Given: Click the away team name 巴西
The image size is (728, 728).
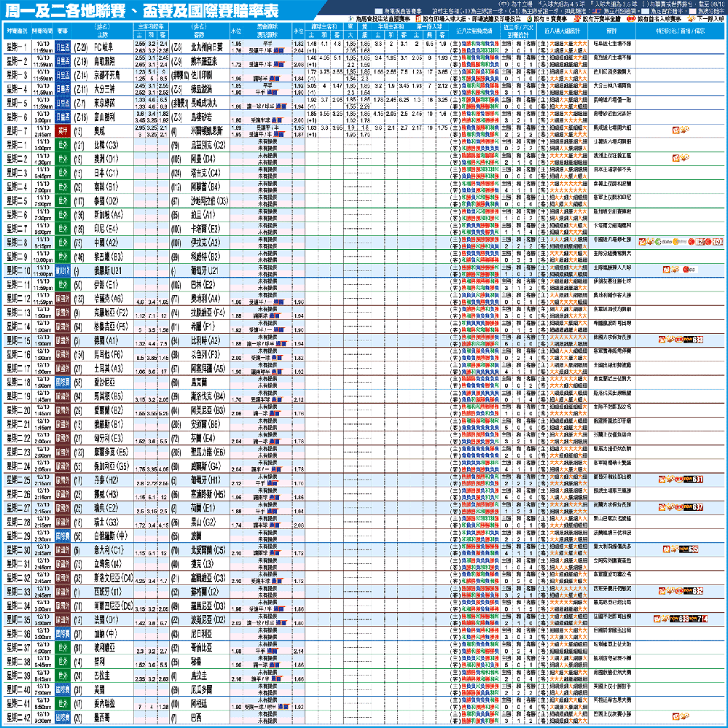Looking at the screenshot, I should (x=196, y=718).
